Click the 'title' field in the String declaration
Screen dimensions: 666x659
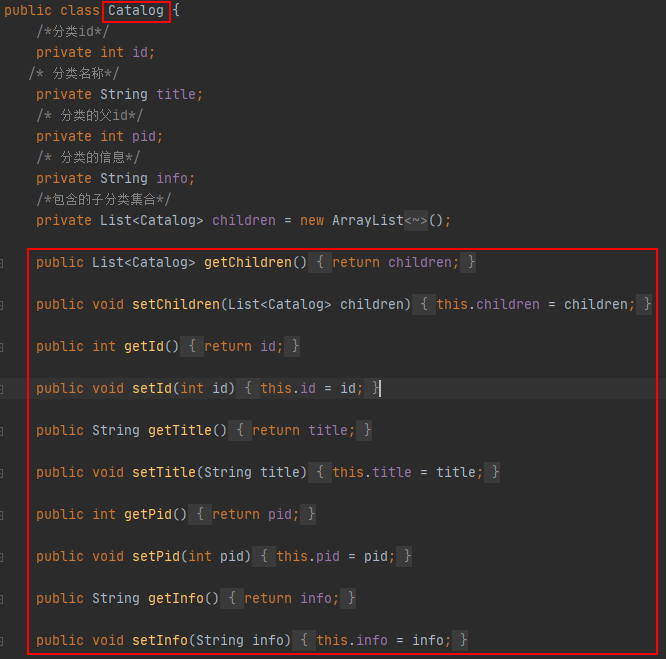[180, 95]
